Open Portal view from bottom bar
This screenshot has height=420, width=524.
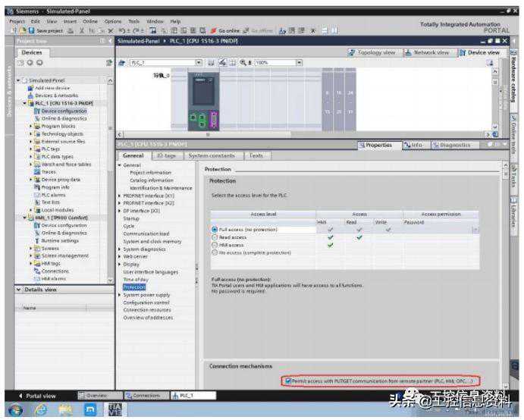36,396
